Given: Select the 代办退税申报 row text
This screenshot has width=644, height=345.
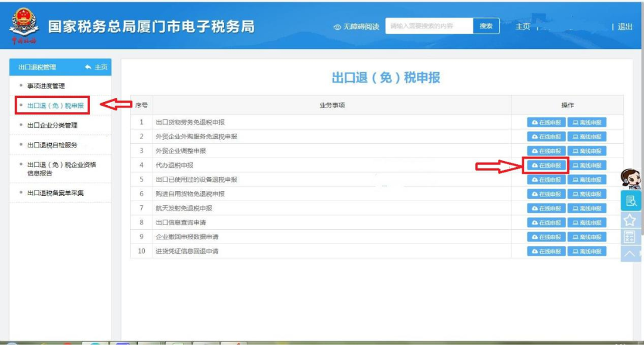Looking at the screenshot, I should coord(175,165).
